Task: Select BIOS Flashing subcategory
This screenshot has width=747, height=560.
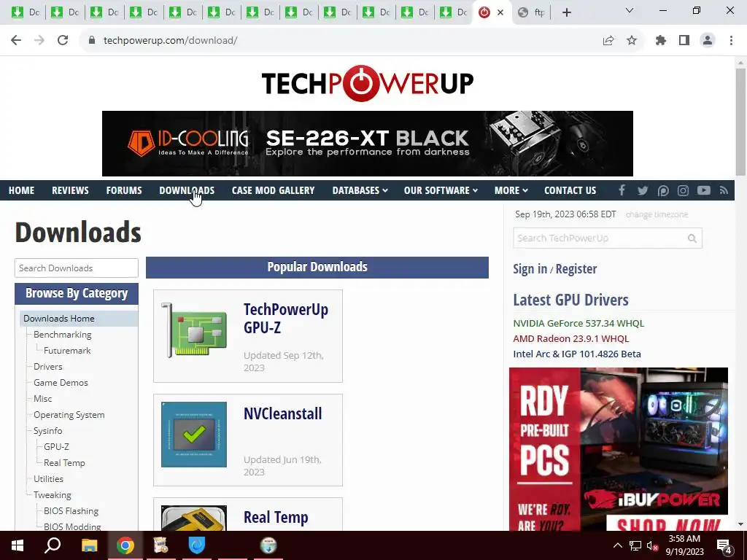Action: pyautogui.click(x=71, y=511)
